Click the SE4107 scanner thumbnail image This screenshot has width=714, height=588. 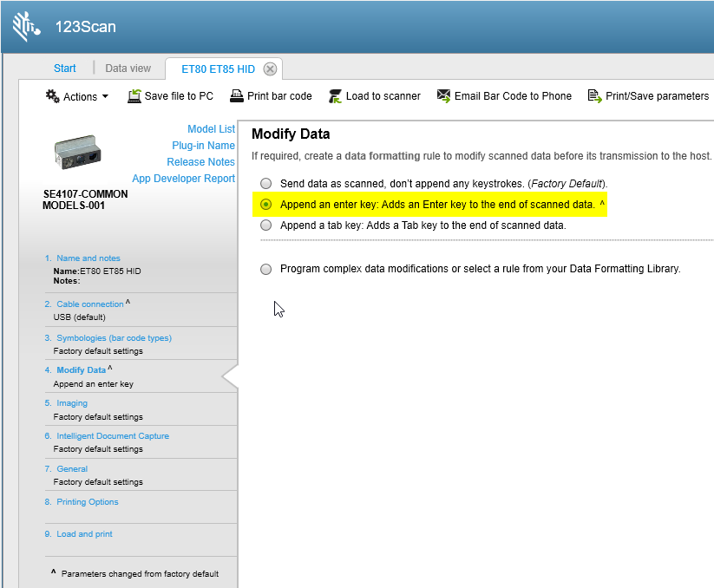pos(76,151)
